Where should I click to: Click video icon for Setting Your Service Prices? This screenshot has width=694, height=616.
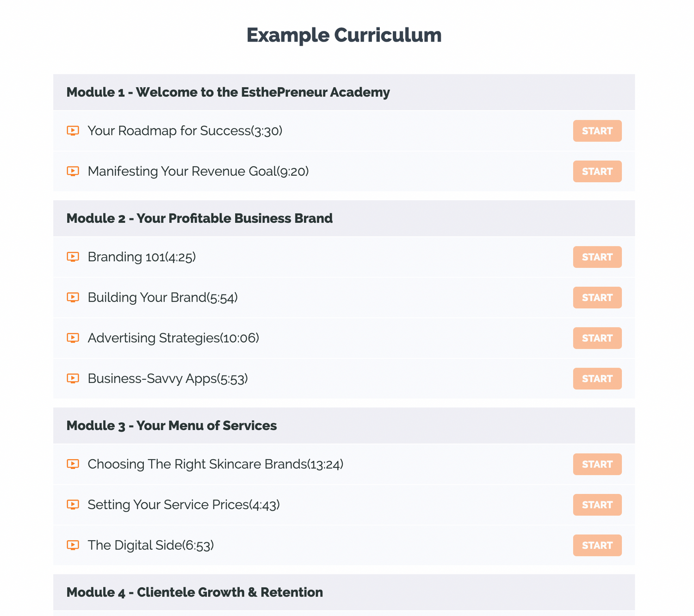[x=73, y=505]
